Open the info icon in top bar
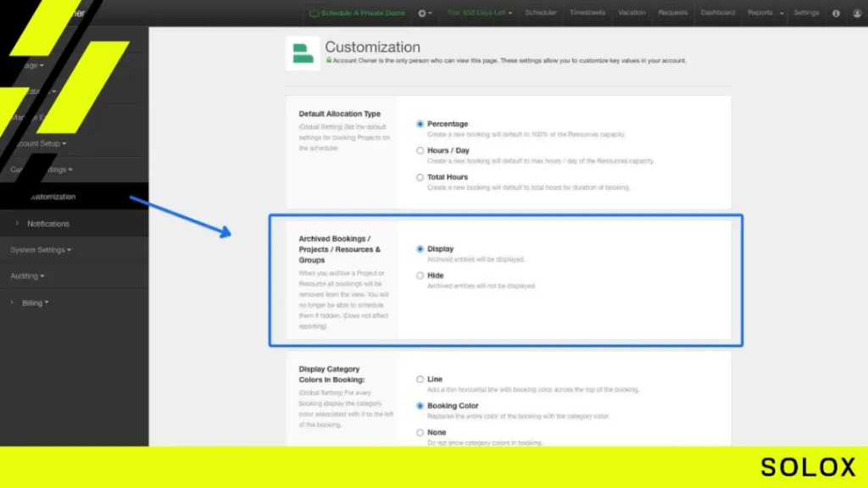Image resolution: width=868 pixels, height=488 pixels. click(x=836, y=13)
